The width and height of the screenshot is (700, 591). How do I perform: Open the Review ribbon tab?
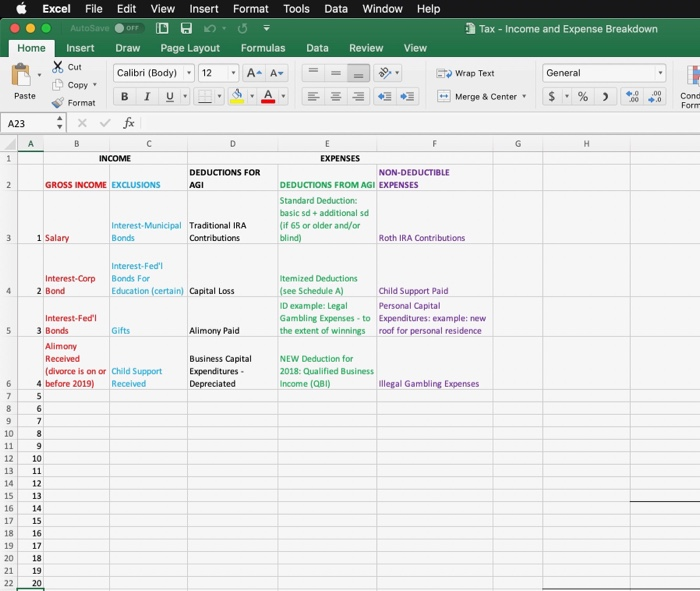[x=366, y=48]
